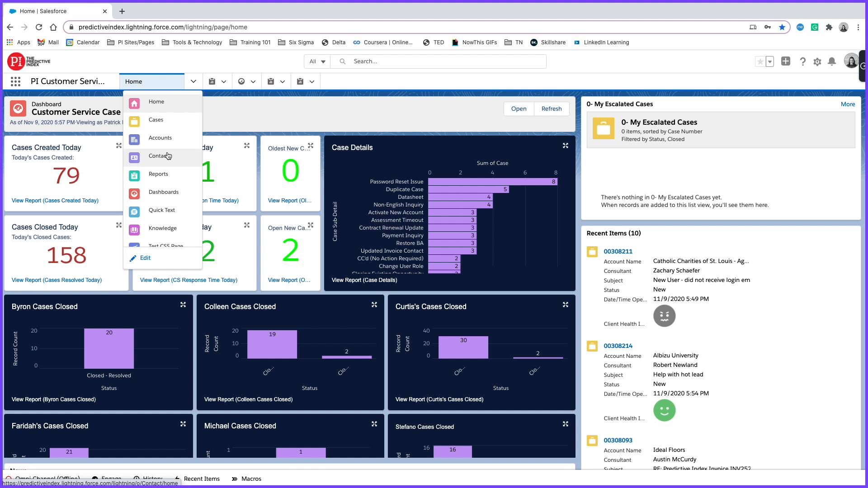Open the Setup gear icon

click(817, 62)
